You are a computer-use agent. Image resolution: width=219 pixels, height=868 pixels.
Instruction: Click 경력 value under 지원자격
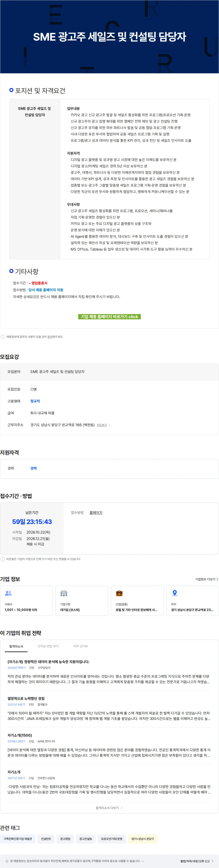coord(33,468)
